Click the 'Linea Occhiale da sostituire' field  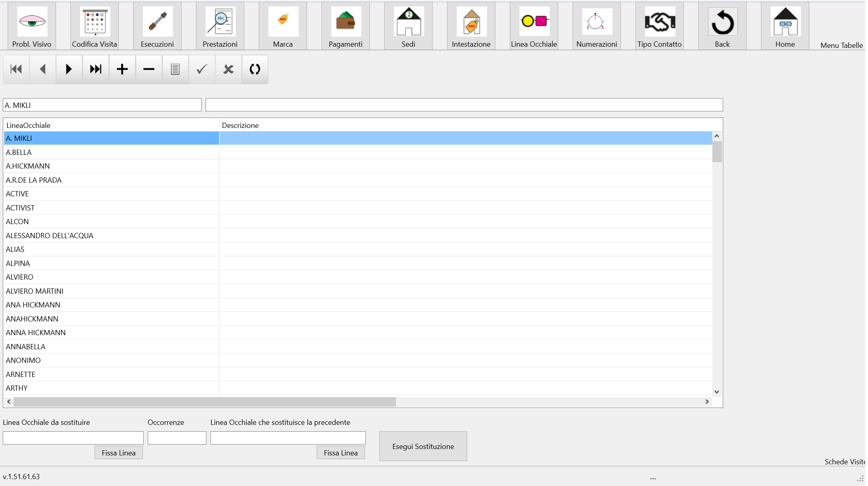(x=73, y=438)
